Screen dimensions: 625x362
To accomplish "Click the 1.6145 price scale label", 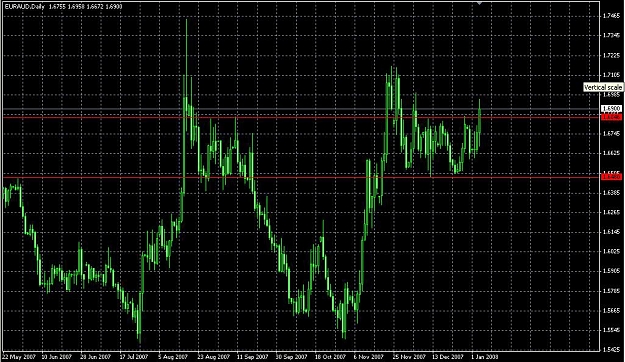I will [611, 232].
